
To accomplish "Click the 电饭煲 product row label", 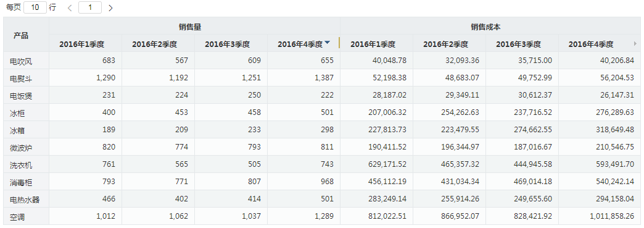I will click(21, 96).
